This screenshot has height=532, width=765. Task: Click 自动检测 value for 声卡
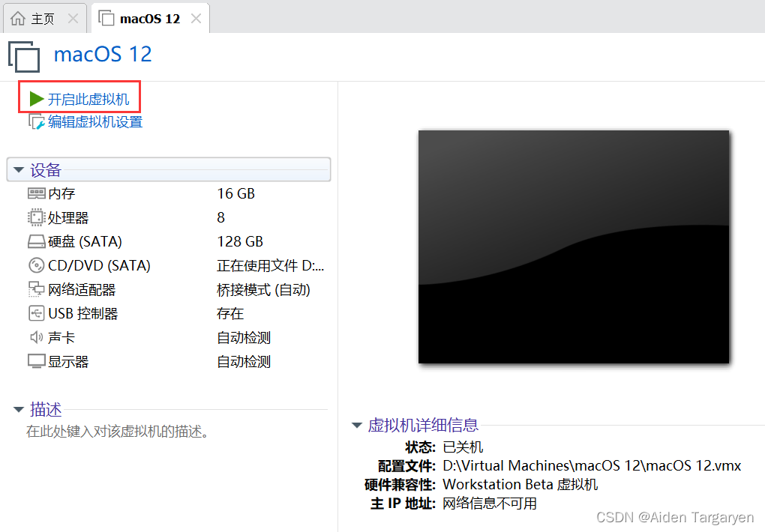[244, 337]
